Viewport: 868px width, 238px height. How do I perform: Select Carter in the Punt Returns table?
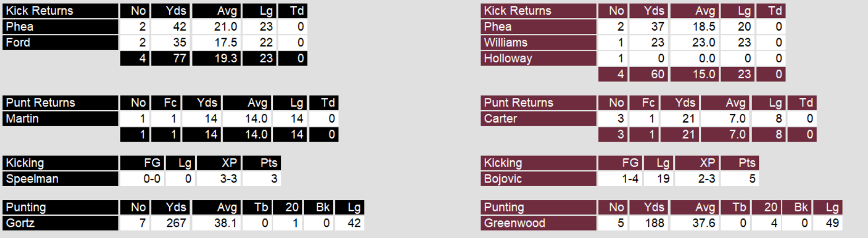coord(538,118)
